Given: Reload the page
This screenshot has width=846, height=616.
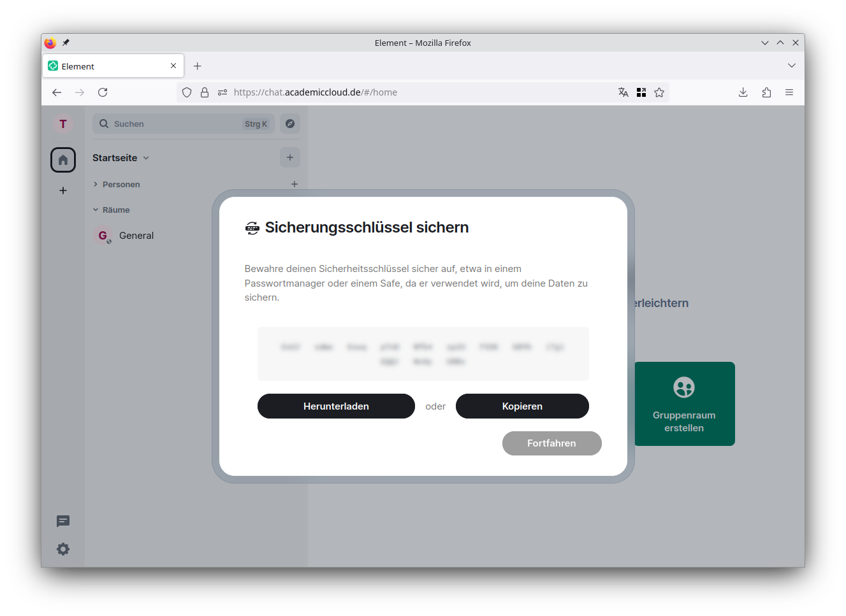Looking at the screenshot, I should pos(103,92).
